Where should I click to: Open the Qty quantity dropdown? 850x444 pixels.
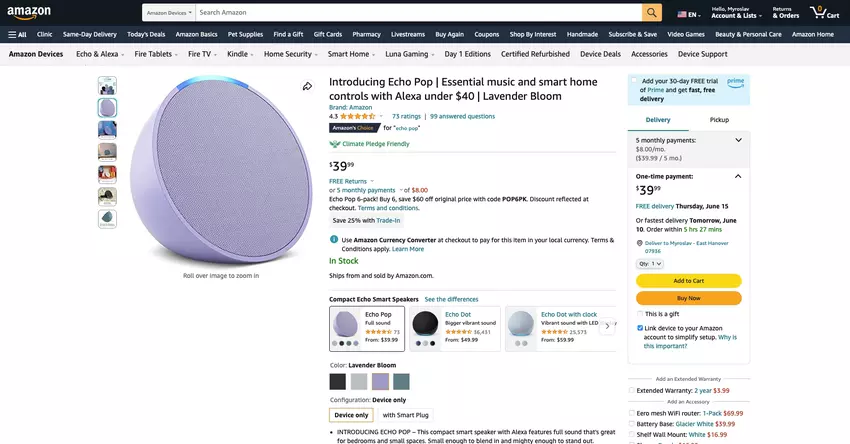click(650, 264)
